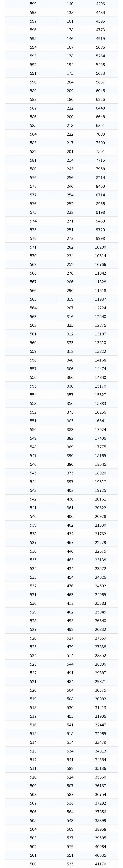Click the cumulative value 30375
123x868 pixels.
(100, 690)
